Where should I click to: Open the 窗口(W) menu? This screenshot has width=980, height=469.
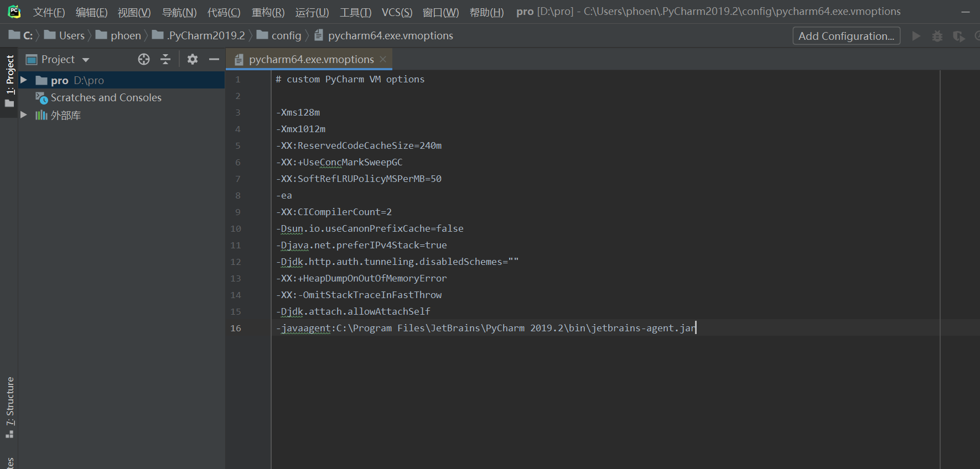point(440,12)
